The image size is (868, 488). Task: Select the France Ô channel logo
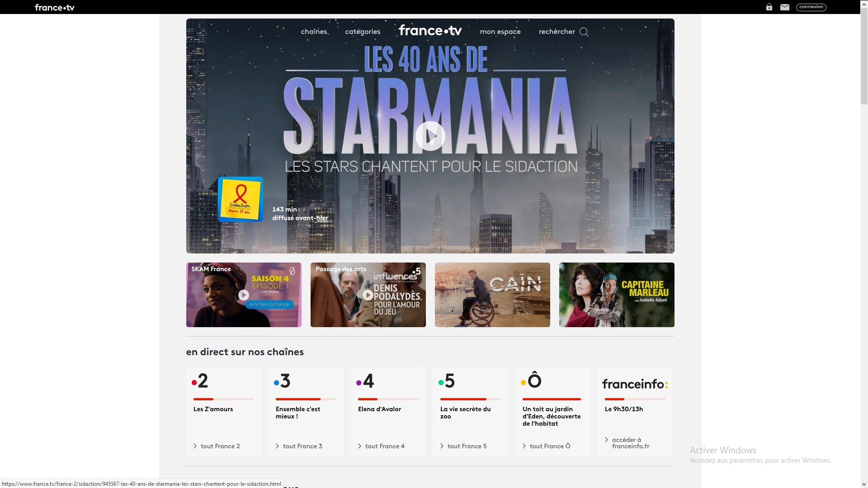531,380
